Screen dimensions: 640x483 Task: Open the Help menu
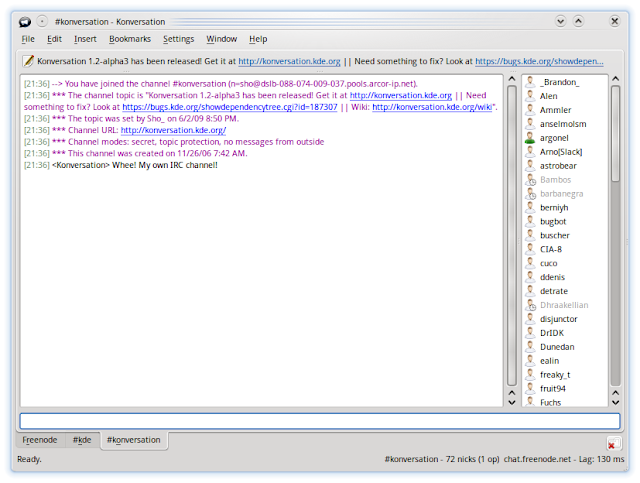[x=258, y=39]
